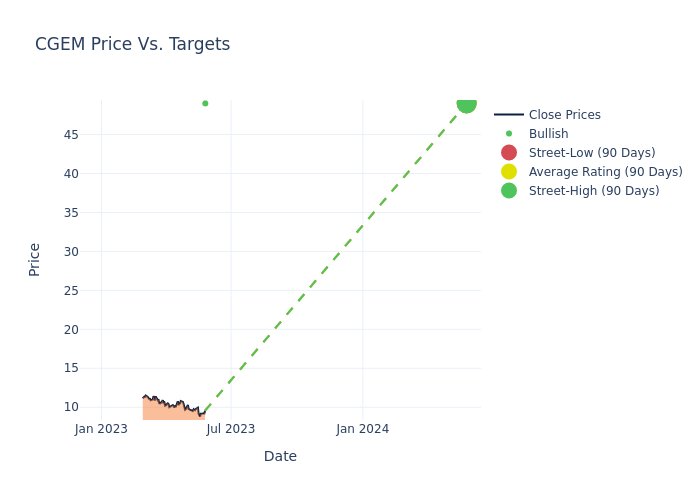Click the chart title CGEM Price Vs. Targets
The image size is (700, 500).
[x=132, y=44]
